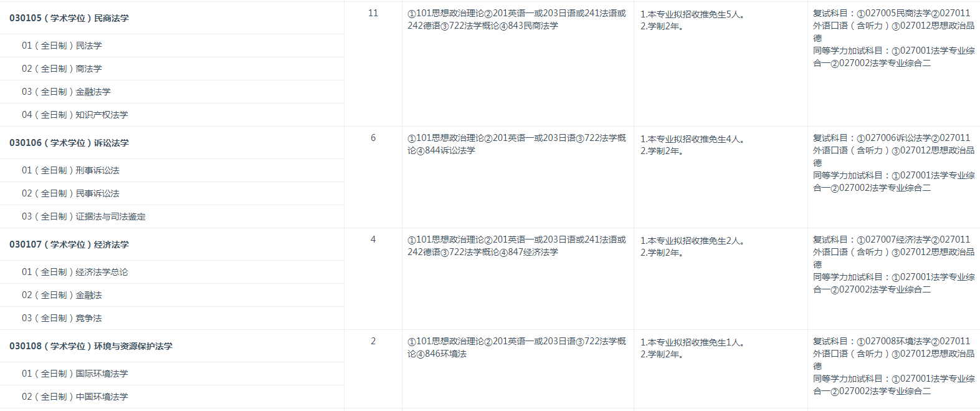This screenshot has height=411, width=980.
Task: Click the note stating 拟招收推免生4人
Action: [692, 139]
